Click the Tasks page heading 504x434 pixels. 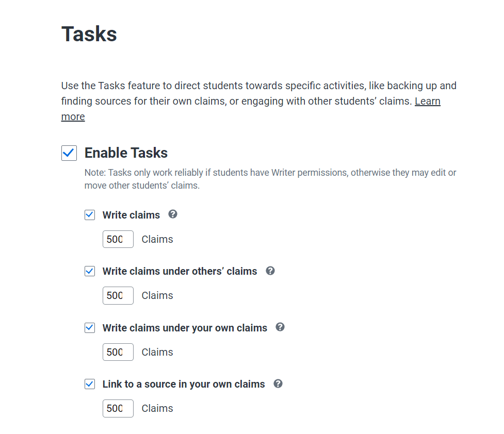[x=89, y=34]
